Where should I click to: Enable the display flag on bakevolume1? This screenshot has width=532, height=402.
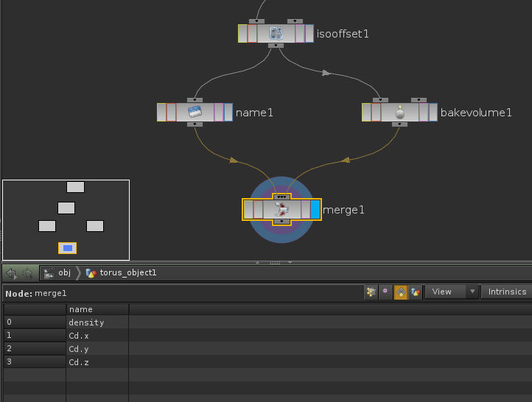click(433, 112)
